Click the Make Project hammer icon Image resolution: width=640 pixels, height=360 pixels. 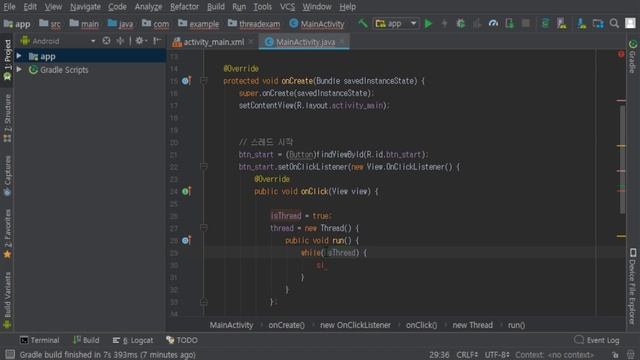coord(362,23)
